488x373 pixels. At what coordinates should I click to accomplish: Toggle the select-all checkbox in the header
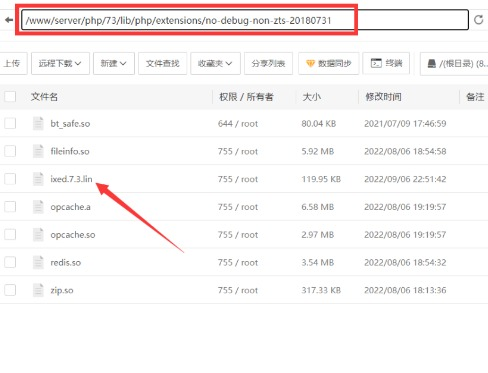10,97
